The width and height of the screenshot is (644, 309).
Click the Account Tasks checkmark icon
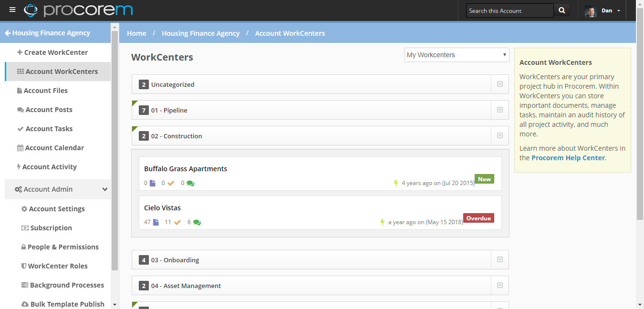click(20, 128)
